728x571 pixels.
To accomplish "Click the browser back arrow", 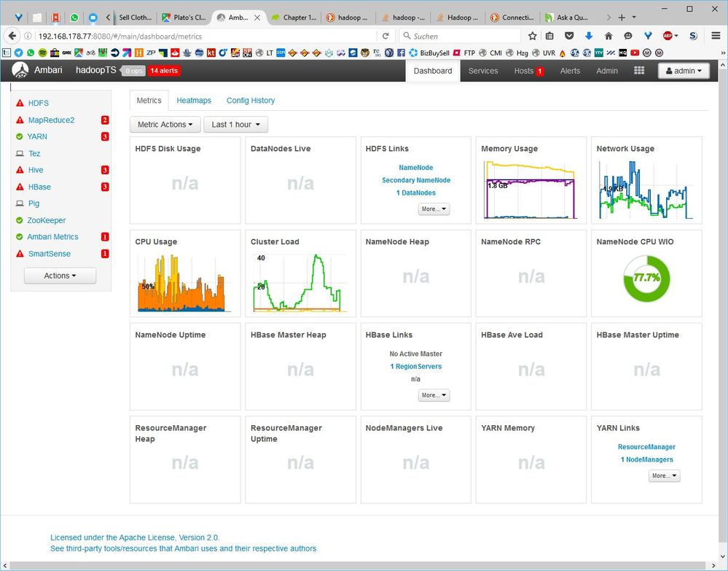I will pos(12,36).
